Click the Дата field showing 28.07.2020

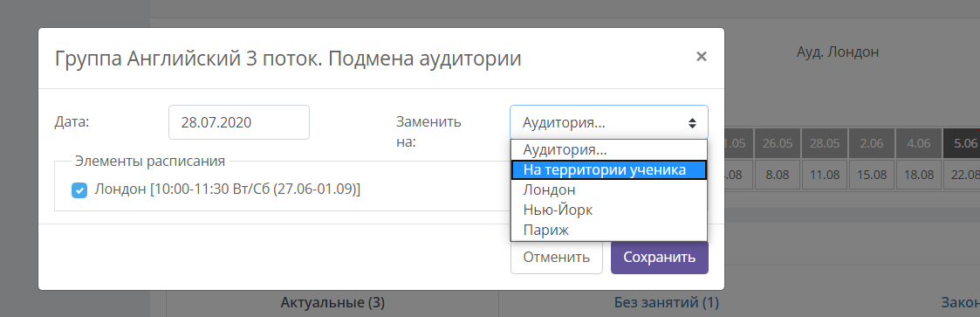[x=239, y=122]
